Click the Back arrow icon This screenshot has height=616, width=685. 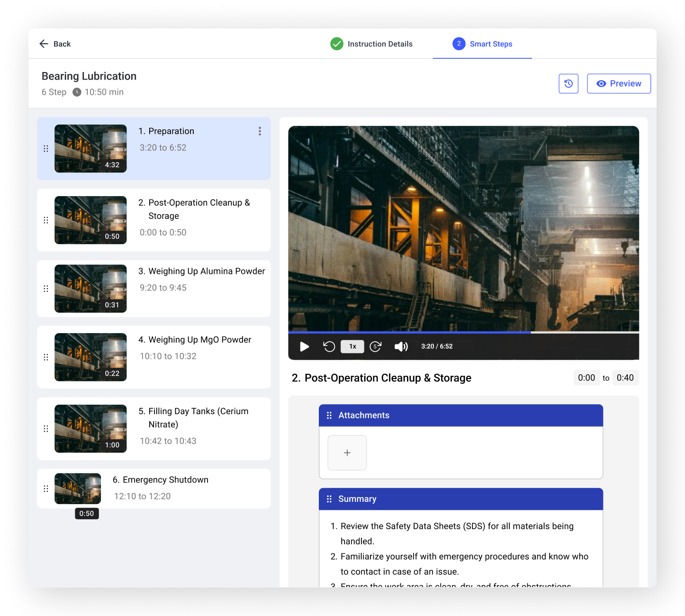point(44,44)
